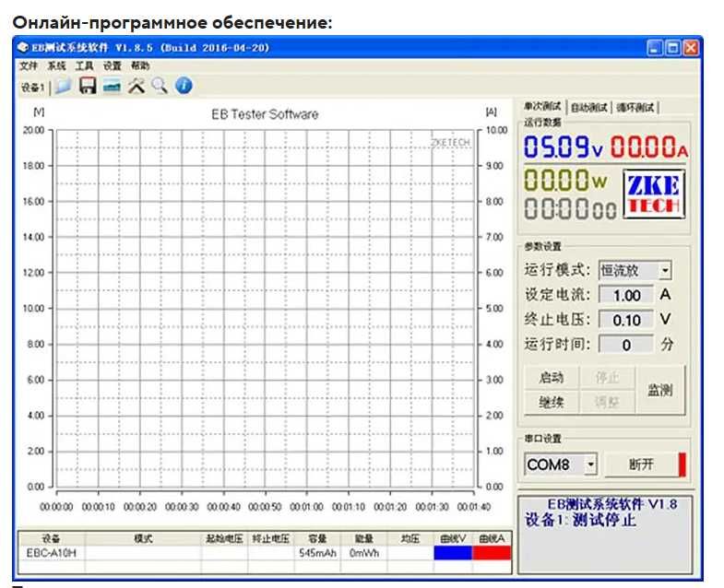
Task: Click the chart image toolbar icon
Action: tap(112, 86)
